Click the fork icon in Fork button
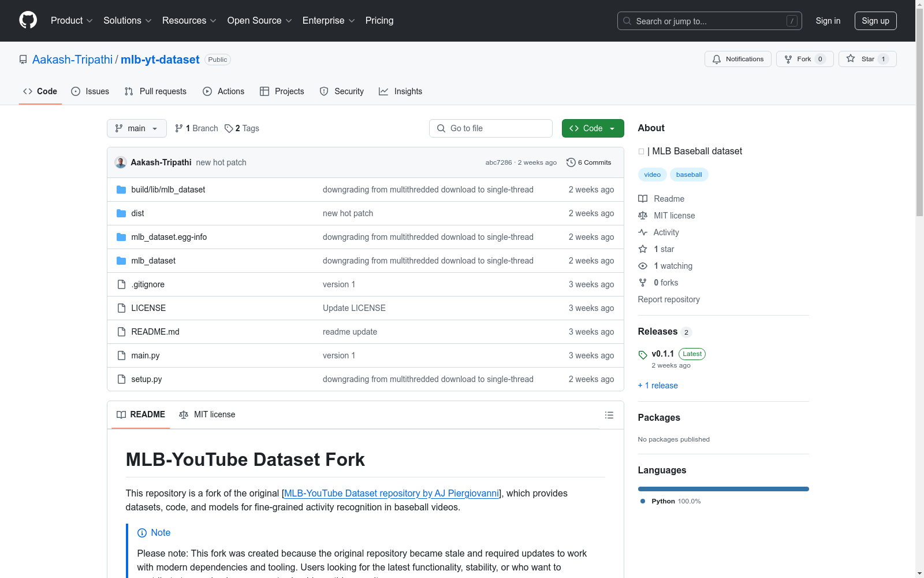This screenshot has width=924, height=578. pos(788,59)
